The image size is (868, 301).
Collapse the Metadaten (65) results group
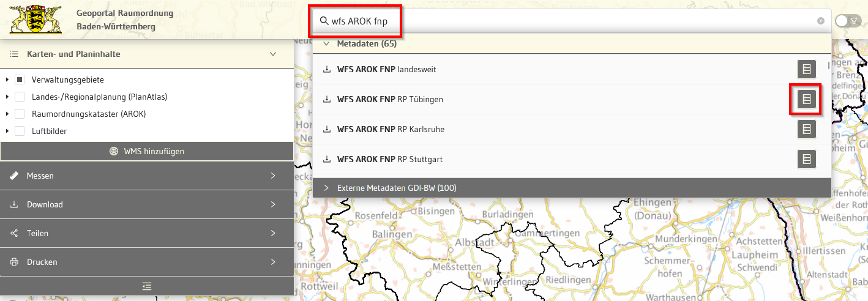(326, 44)
